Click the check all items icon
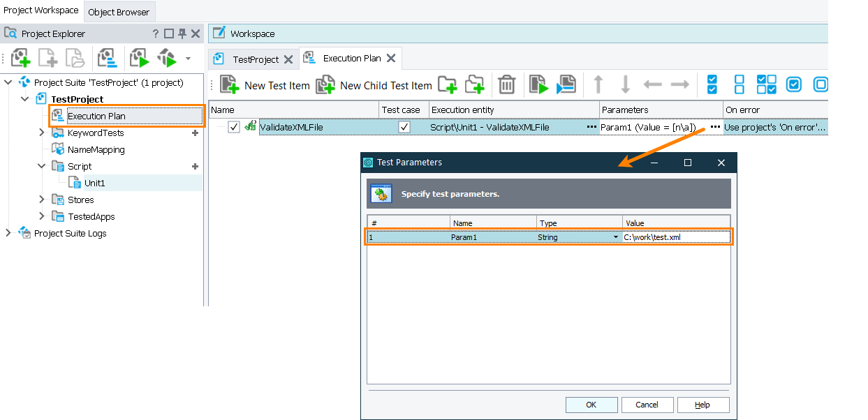 [712, 85]
